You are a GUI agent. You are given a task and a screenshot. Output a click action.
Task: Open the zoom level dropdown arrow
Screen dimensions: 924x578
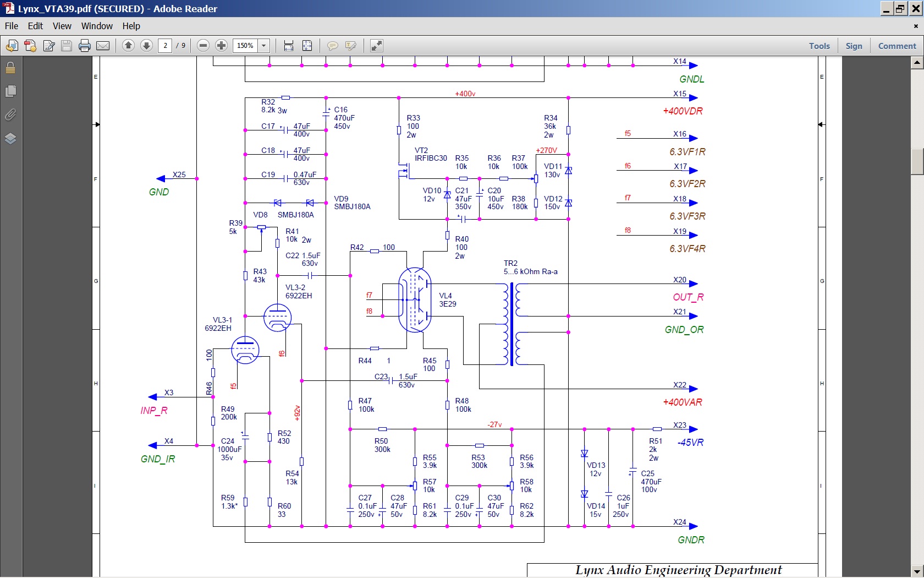(x=264, y=46)
